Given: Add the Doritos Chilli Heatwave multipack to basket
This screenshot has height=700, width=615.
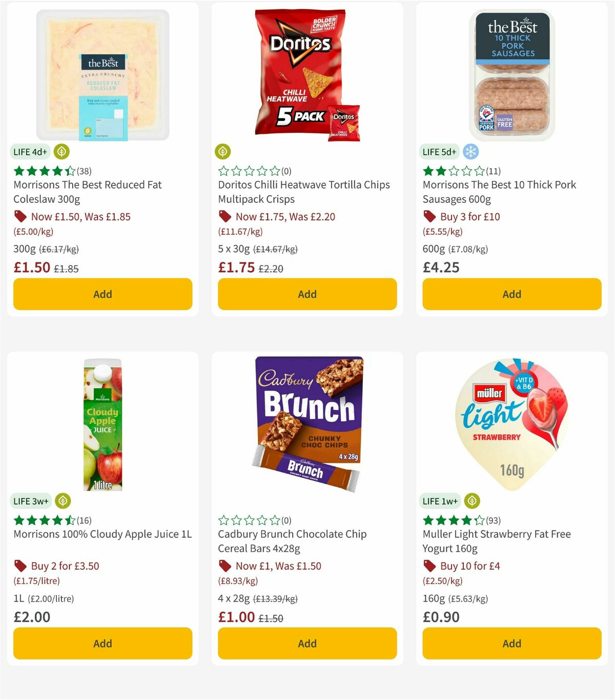Looking at the screenshot, I should 307,294.
